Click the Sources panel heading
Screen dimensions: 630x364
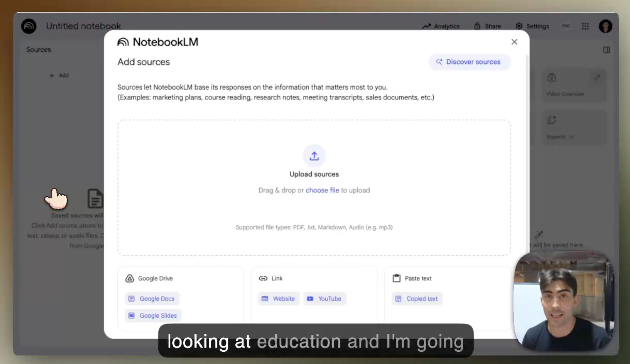[x=38, y=49]
